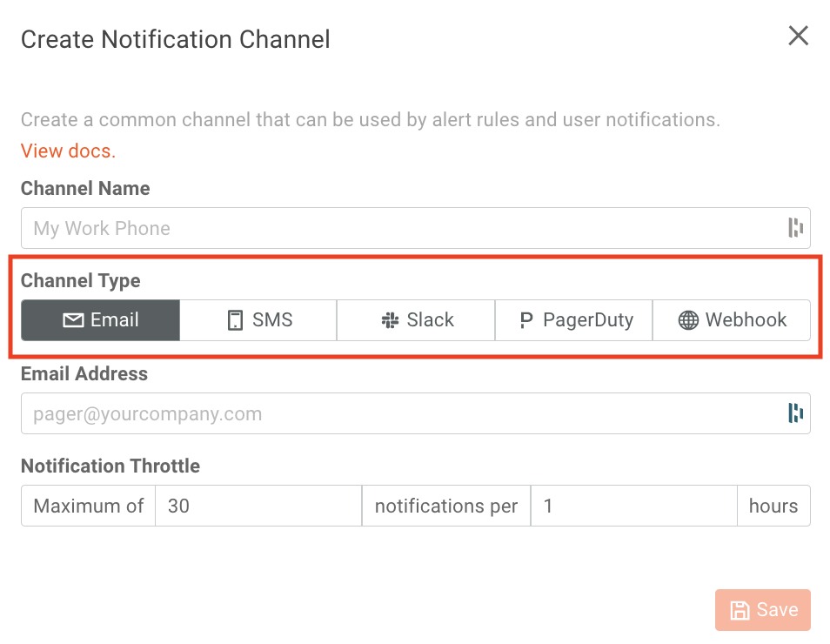Switch channel type to Webhook
The height and width of the screenshot is (644, 830).
732,320
